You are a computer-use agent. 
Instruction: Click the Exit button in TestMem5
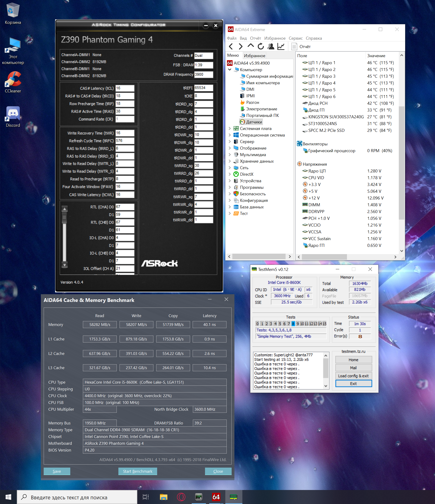click(x=354, y=383)
